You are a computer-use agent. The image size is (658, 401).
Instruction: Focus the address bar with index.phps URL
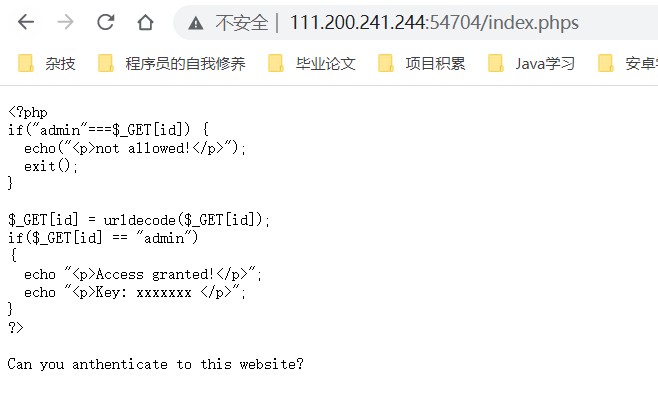click(x=434, y=23)
